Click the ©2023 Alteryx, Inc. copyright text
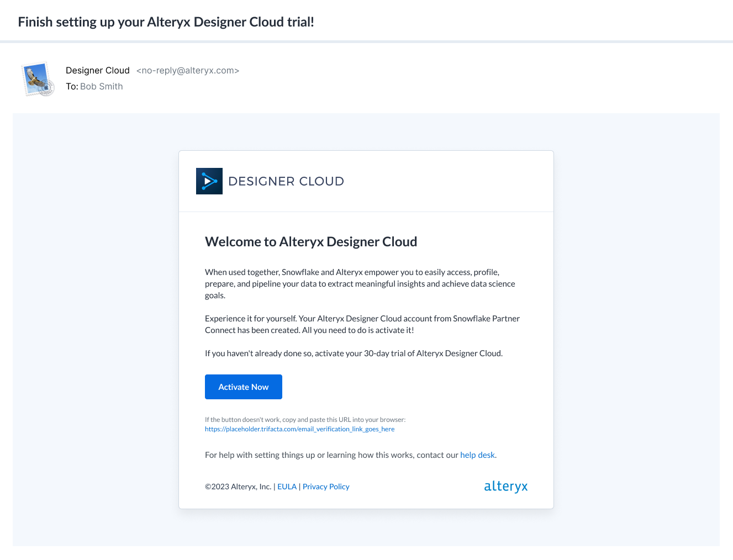The width and height of the screenshot is (733, 560). coord(238,487)
